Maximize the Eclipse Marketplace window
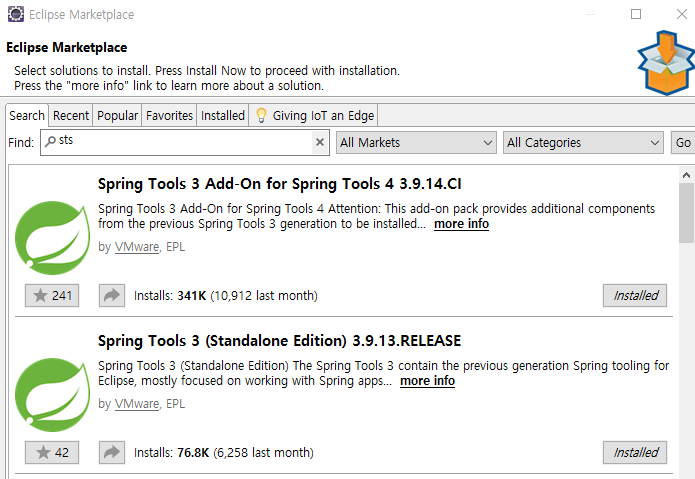 [636, 14]
